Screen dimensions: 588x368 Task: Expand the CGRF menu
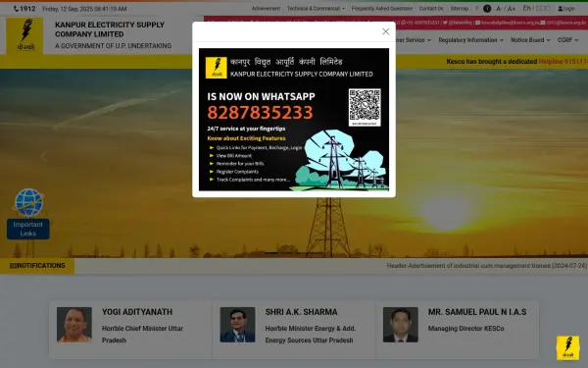[x=567, y=40]
